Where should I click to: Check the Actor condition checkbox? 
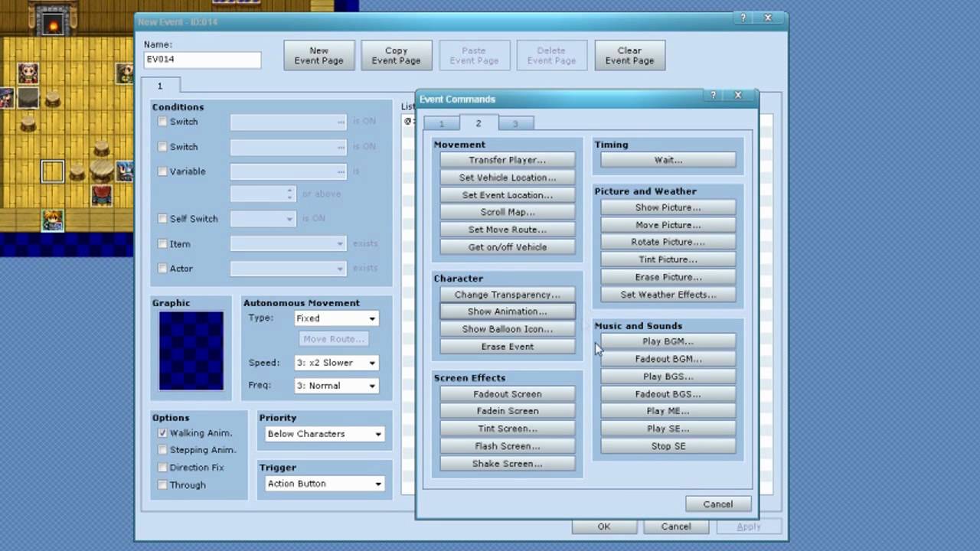[162, 269]
